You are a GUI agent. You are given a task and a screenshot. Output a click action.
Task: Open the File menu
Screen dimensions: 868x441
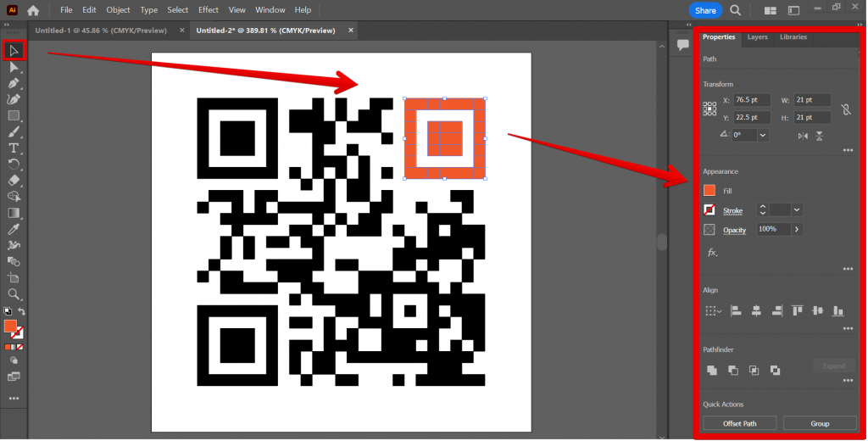[66, 10]
